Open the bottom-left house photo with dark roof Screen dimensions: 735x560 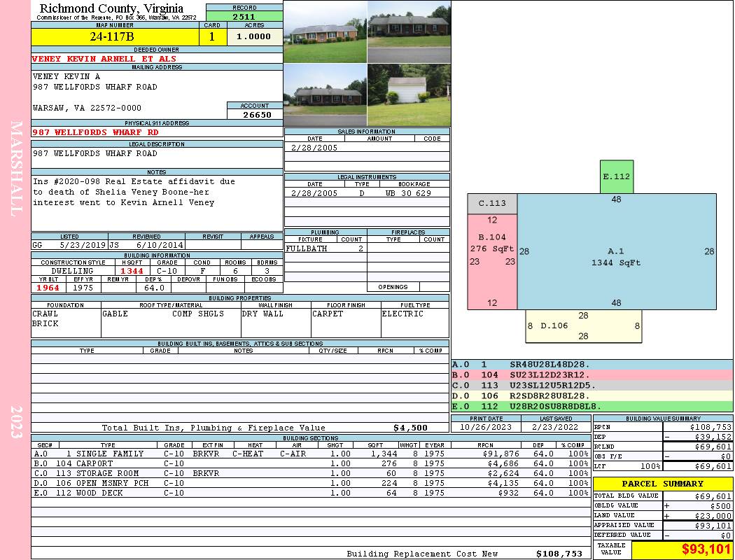pos(325,94)
